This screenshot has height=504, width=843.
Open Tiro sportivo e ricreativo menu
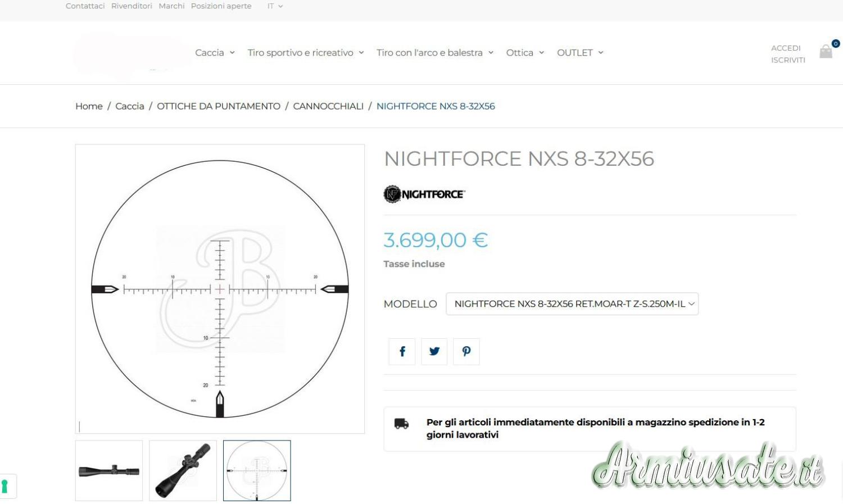pos(306,53)
